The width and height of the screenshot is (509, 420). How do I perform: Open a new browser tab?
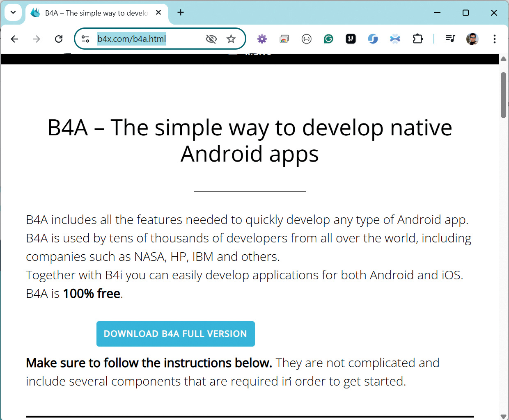tap(181, 13)
